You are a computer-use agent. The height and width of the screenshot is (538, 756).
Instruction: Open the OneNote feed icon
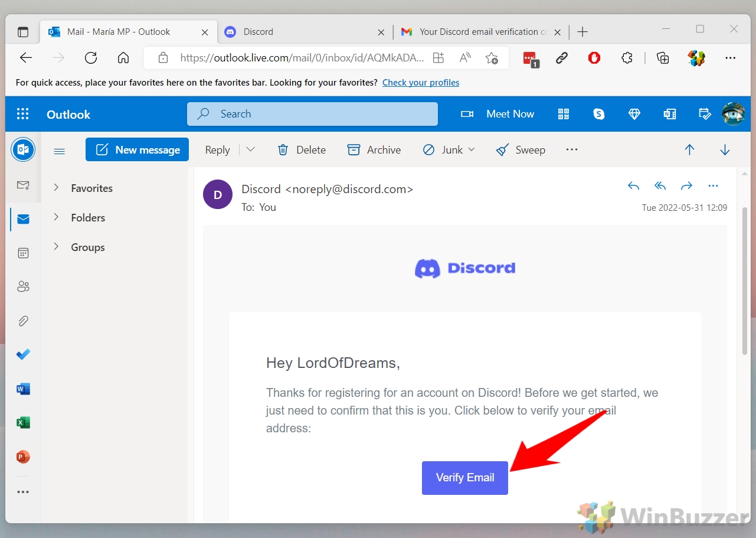pyautogui.click(x=670, y=114)
